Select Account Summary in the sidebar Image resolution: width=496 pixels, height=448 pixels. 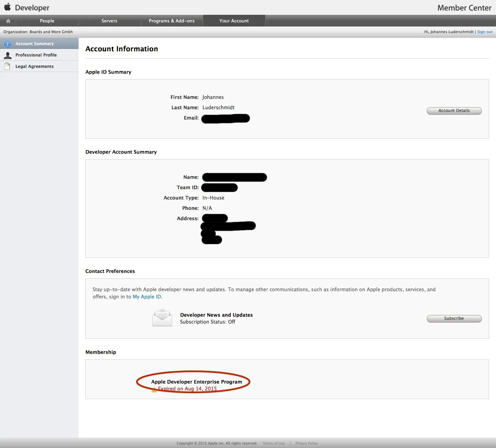[x=39, y=44]
